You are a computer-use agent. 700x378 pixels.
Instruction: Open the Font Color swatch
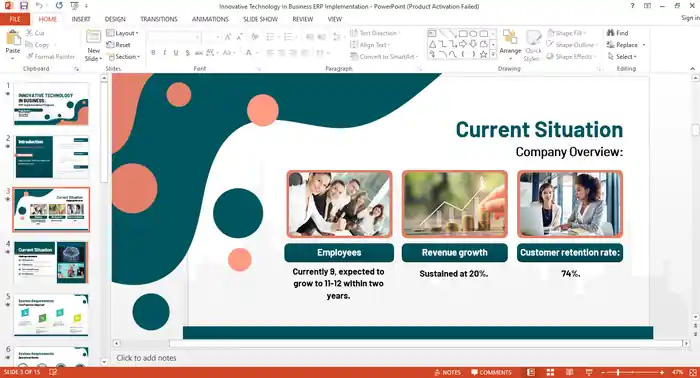(249, 53)
